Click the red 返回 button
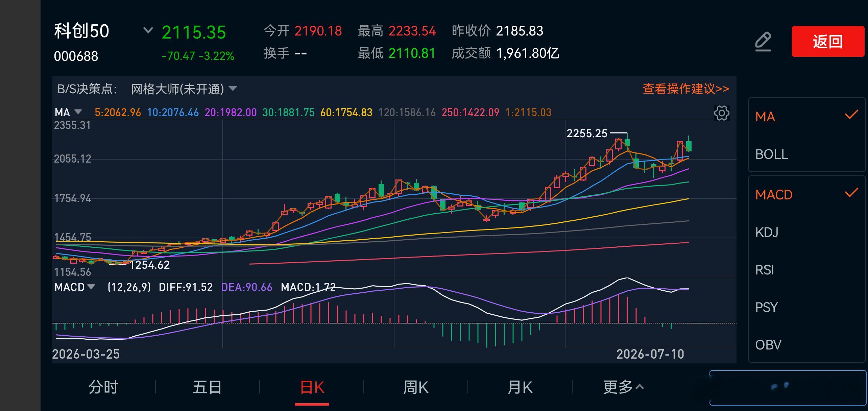 [828, 41]
